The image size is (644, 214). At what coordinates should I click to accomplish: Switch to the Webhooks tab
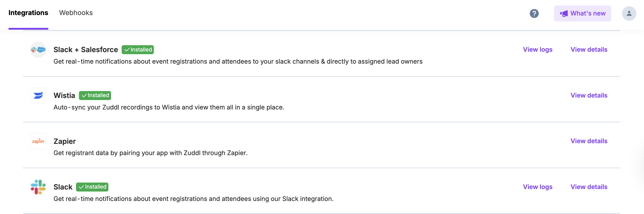pyautogui.click(x=76, y=13)
